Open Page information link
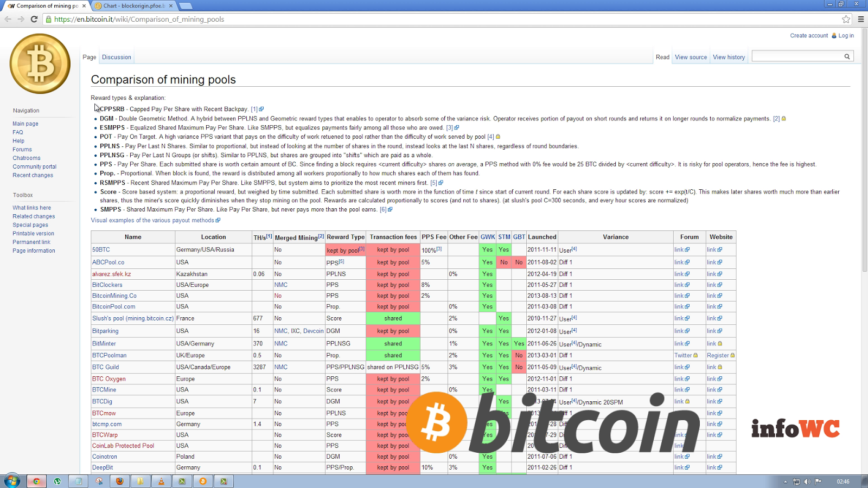 point(34,251)
